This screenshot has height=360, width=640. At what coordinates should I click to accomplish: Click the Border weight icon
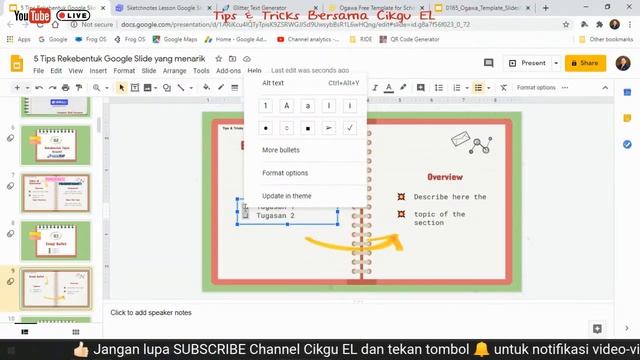click(x=235, y=88)
